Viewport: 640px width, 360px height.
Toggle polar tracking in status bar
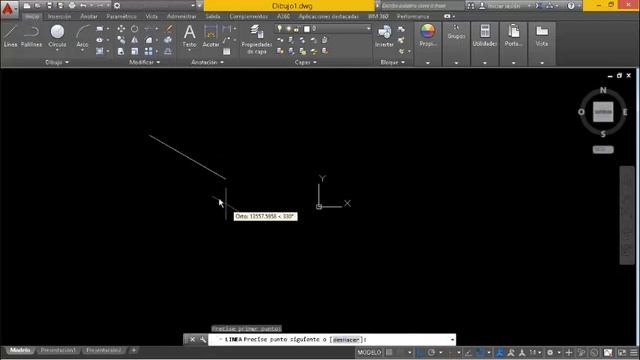click(x=431, y=352)
